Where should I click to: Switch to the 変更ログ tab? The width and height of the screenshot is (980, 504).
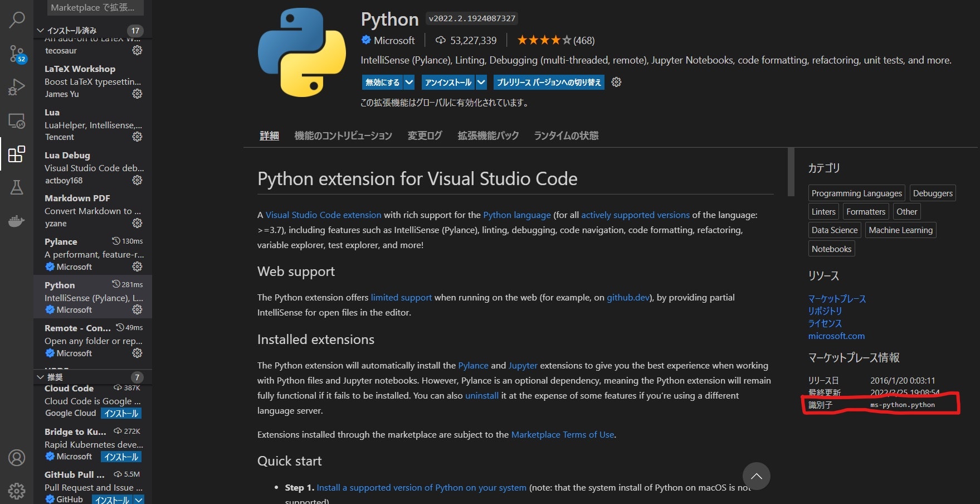click(424, 135)
